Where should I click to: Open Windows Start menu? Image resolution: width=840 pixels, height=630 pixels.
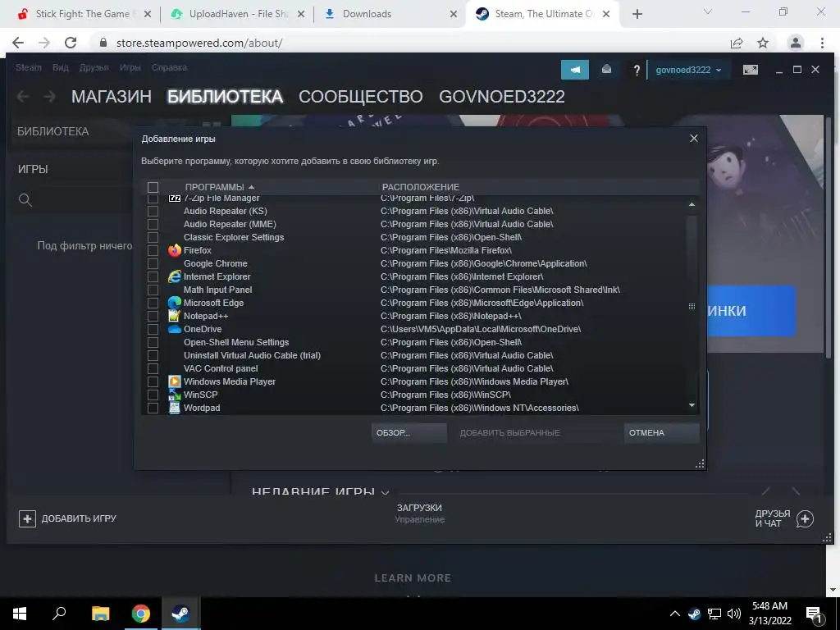(20, 614)
